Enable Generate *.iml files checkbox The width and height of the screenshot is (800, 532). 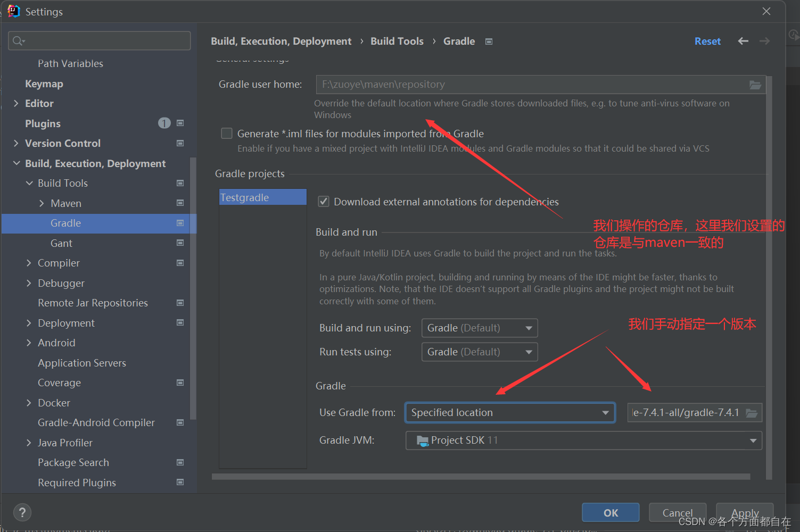coord(227,134)
